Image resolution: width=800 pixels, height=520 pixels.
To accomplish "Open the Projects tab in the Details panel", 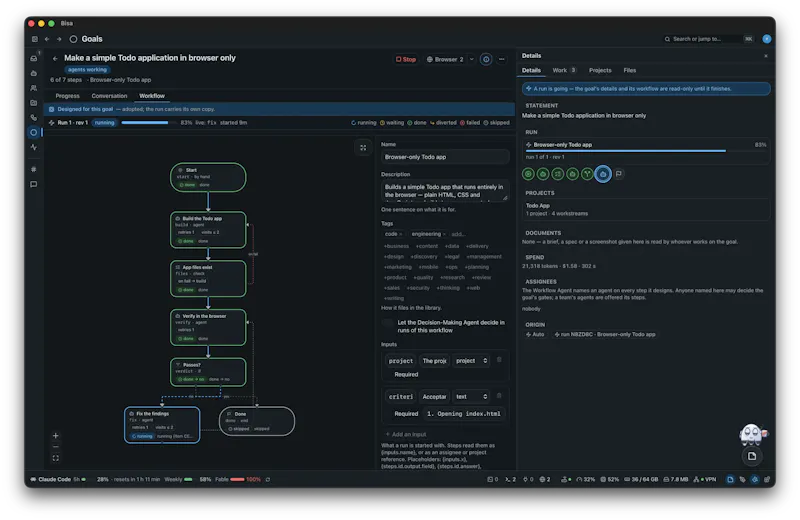I will (x=600, y=70).
